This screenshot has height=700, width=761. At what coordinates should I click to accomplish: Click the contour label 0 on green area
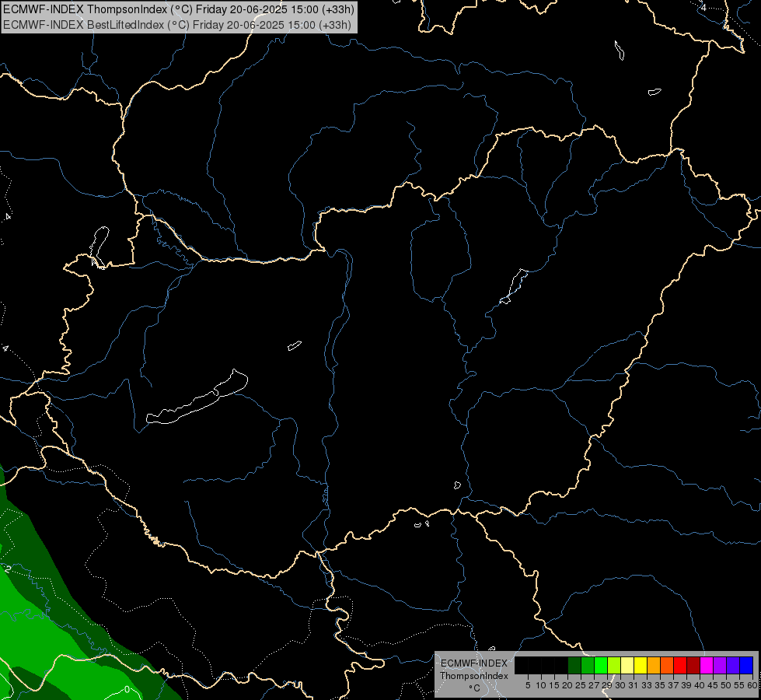[127, 689]
